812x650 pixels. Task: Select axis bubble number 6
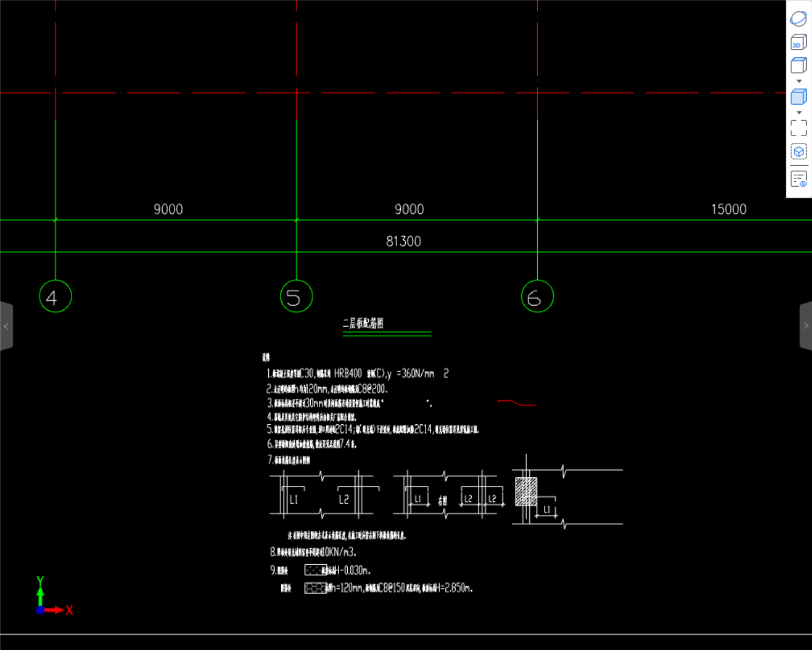[x=537, y=296]
